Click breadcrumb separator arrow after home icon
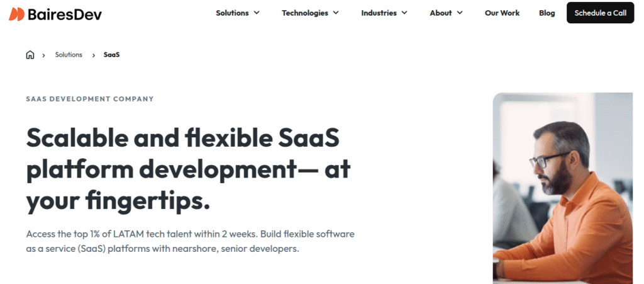The width and height of the screenshot is (644, 284). pos(43,55)
